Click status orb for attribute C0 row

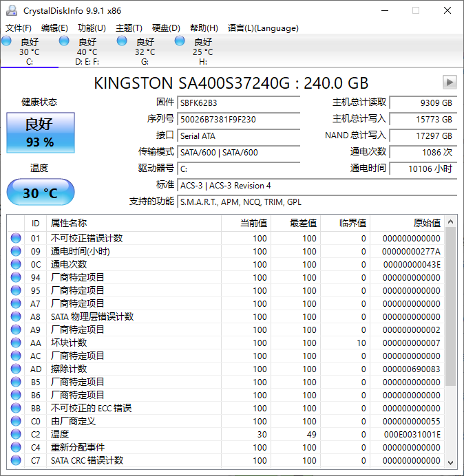(x=16, y=421)
